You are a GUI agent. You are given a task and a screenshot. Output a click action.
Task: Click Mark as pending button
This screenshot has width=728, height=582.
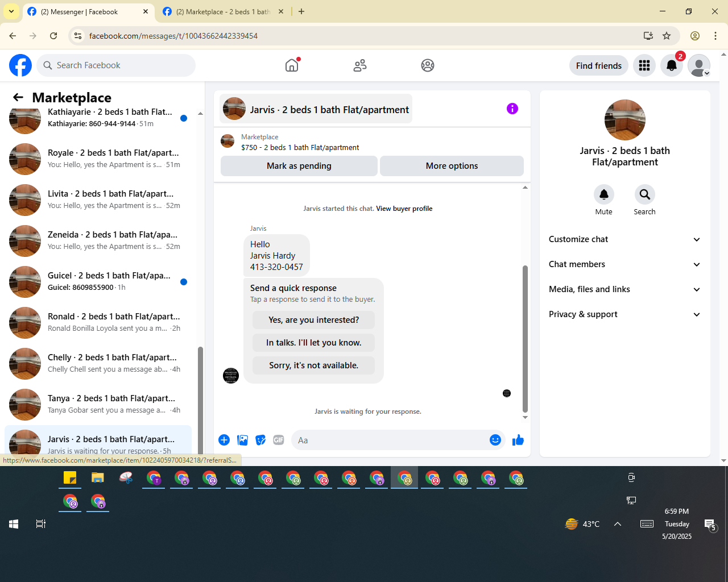299,166
